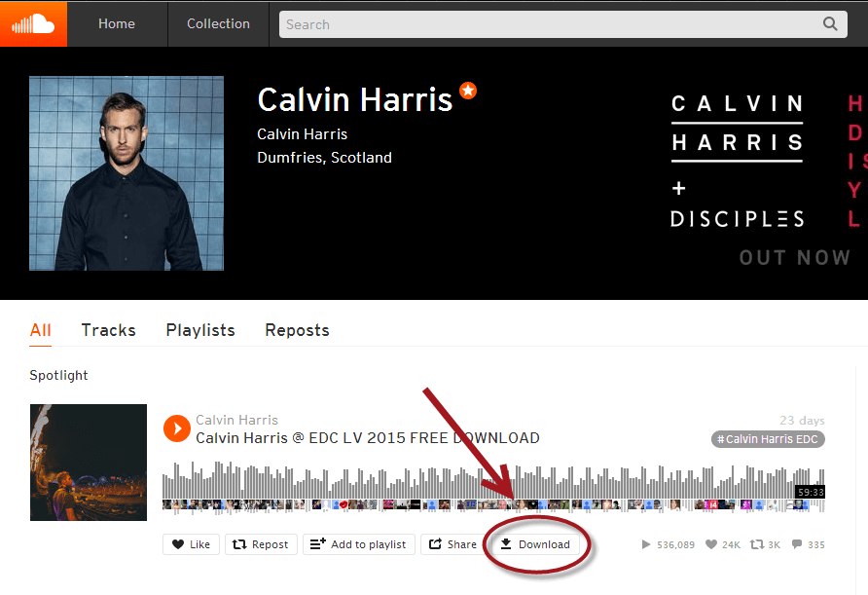Viewport: 868px width, 595px height.
Task: Seek within the track waveform
Action: (x=493, y=480)
